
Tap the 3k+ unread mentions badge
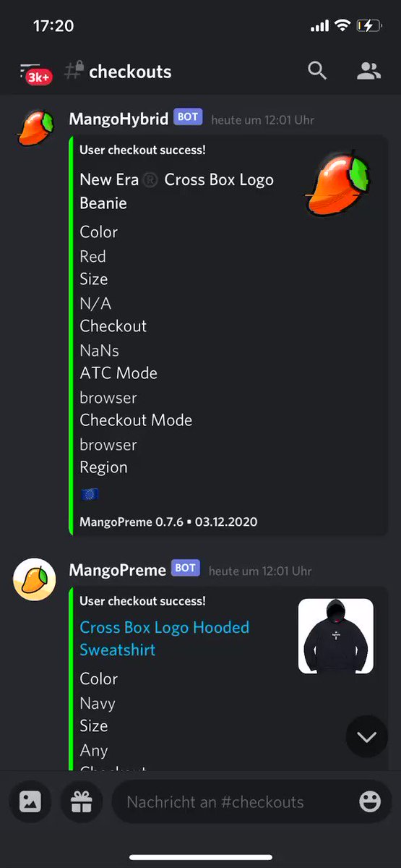click(x=38, y=77)
